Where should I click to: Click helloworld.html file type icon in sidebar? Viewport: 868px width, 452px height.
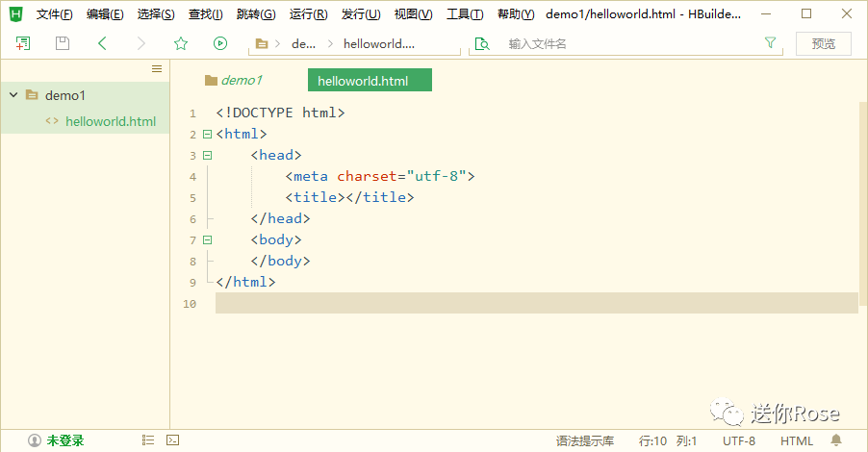click(x=52, y=120)
